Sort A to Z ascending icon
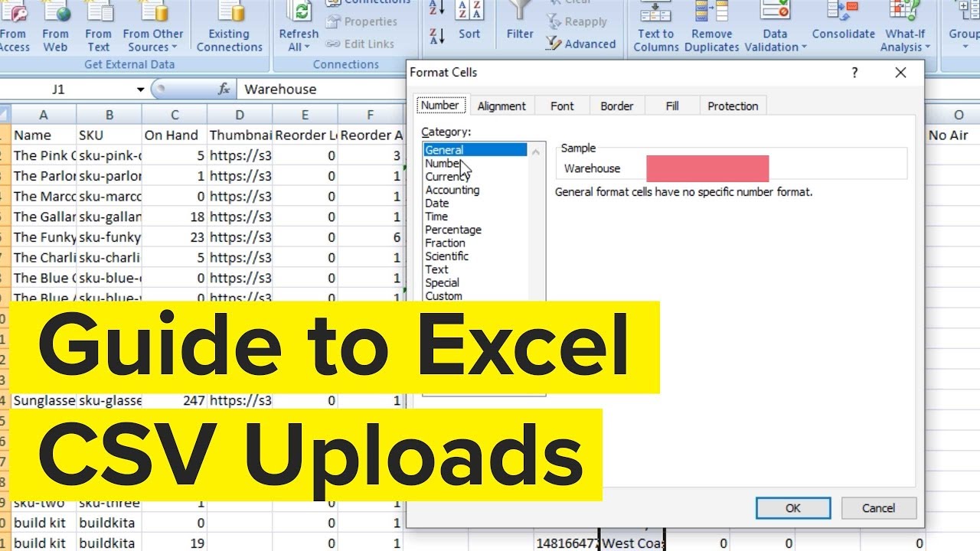 [437, 8]
